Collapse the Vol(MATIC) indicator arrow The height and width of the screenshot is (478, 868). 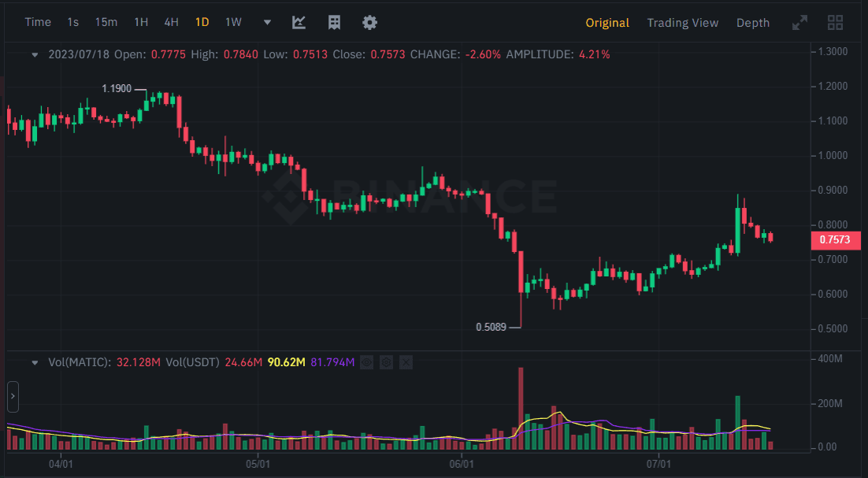(x=35, y=362)
